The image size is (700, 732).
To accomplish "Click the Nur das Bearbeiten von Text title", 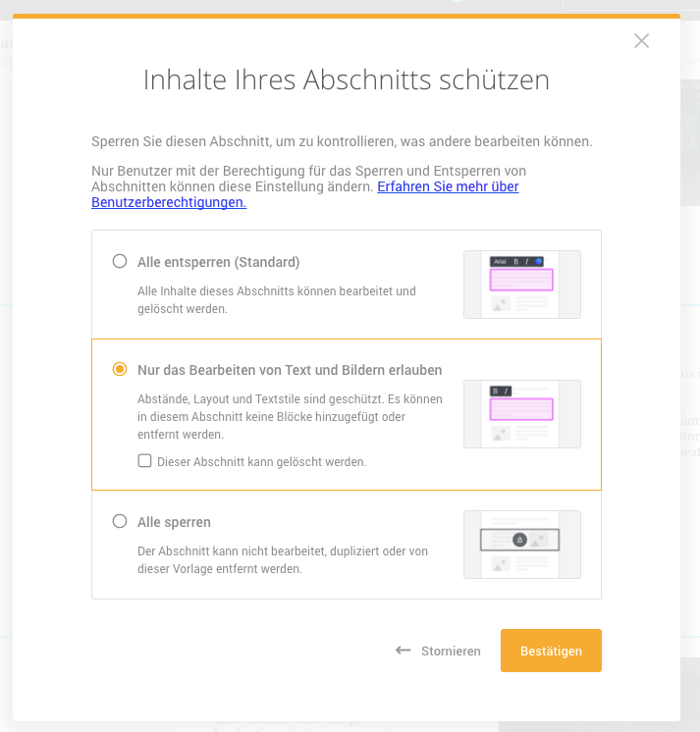I will [x=290, y=370].
